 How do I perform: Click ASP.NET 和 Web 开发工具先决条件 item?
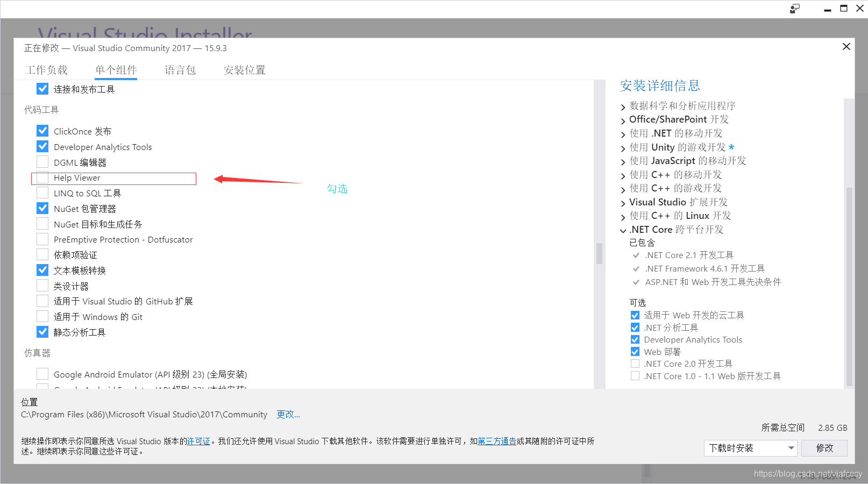(x=713, y=282)
